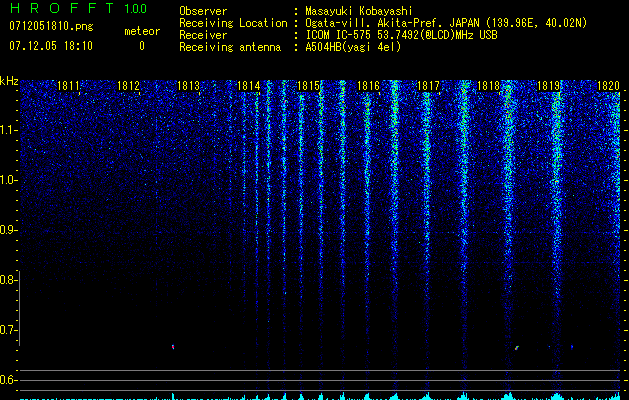Click the 1.1 kHz axis label

click(x=9, y=130)
